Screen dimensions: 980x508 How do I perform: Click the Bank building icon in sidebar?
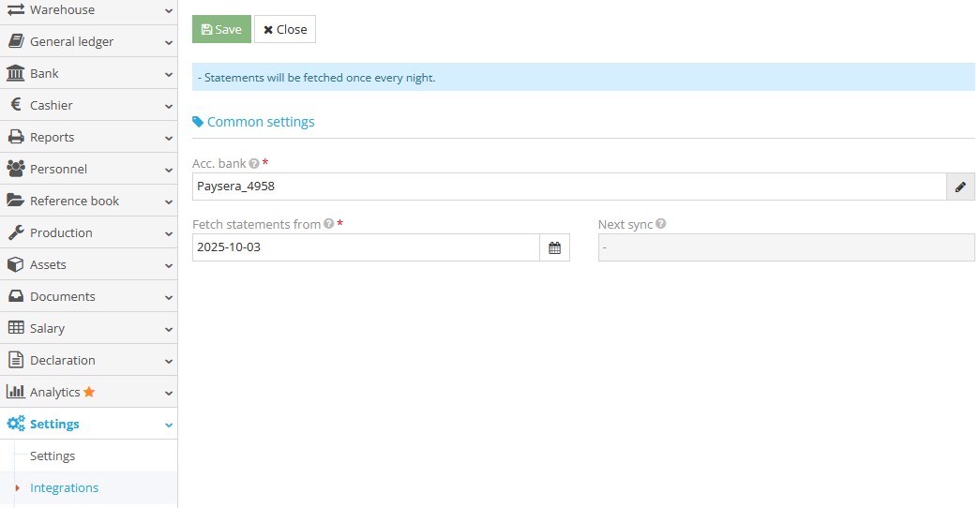pos(16,73)
